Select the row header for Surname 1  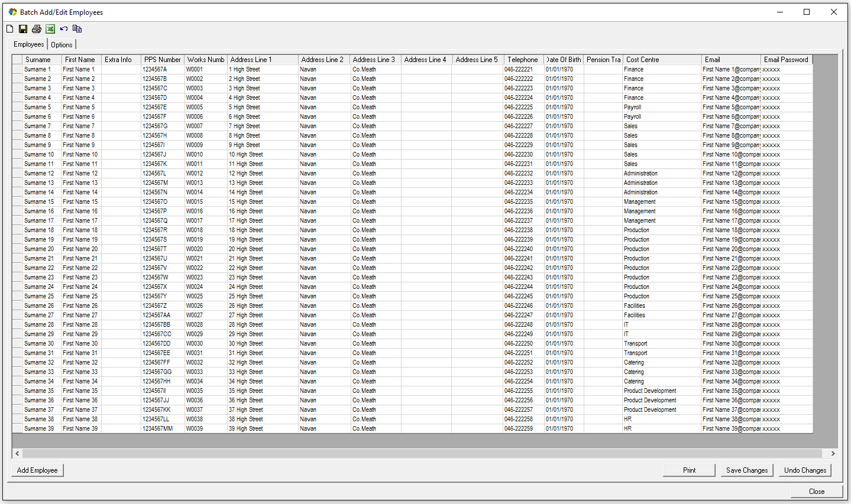tap(17, 70)
